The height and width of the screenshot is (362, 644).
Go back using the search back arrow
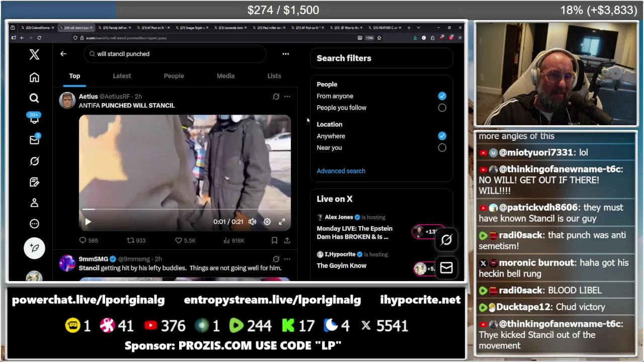(x=63, y=54)
